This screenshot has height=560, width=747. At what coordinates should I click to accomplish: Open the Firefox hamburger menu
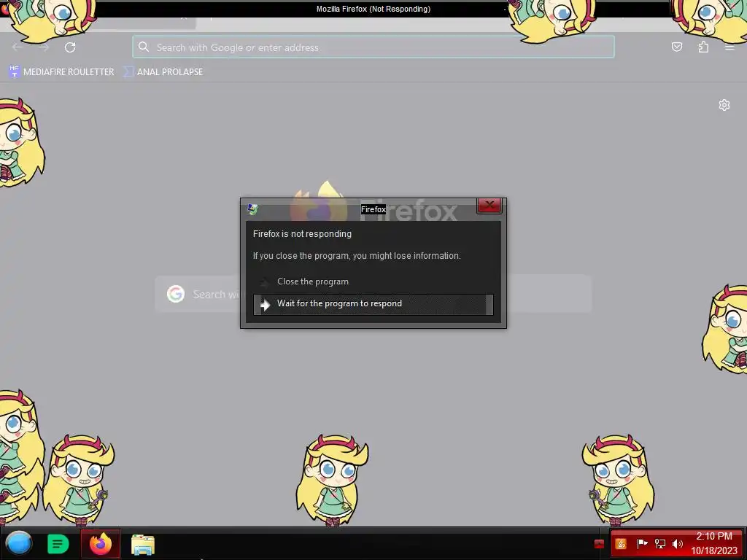[729, 47]
